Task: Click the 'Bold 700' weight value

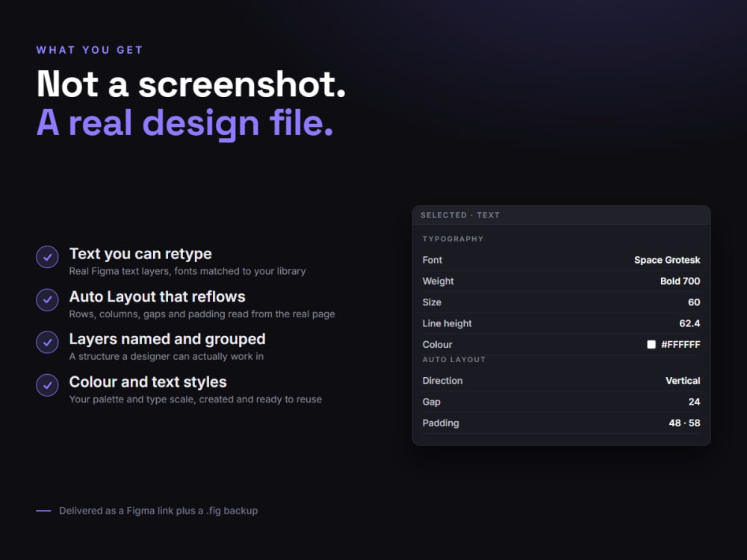Action: (x=680, y=281)
